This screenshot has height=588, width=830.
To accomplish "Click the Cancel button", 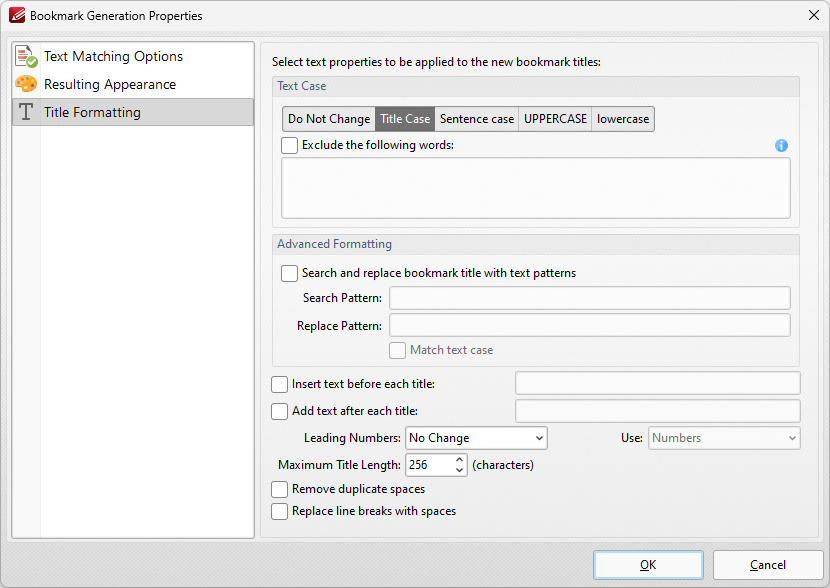I will point(768,565).
